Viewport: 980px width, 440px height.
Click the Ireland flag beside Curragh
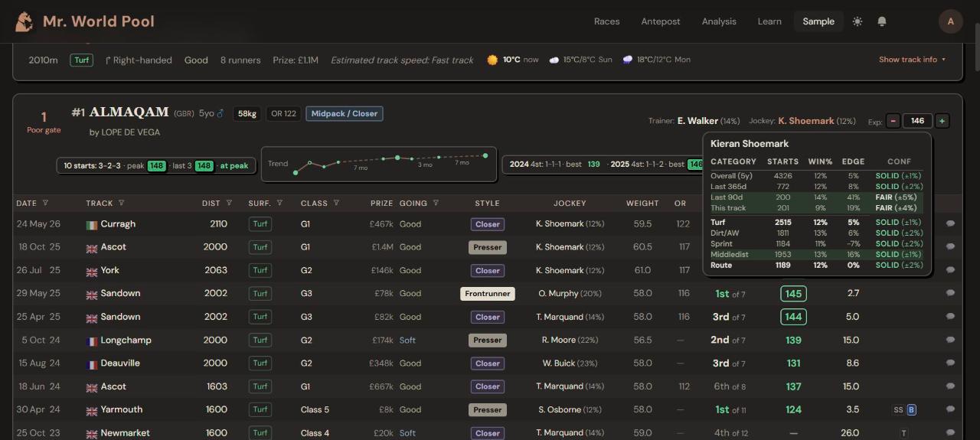click(x=92, y=225)
